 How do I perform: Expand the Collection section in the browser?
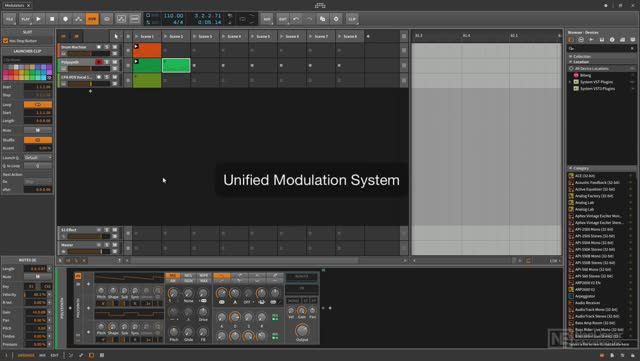coord(571,56)
